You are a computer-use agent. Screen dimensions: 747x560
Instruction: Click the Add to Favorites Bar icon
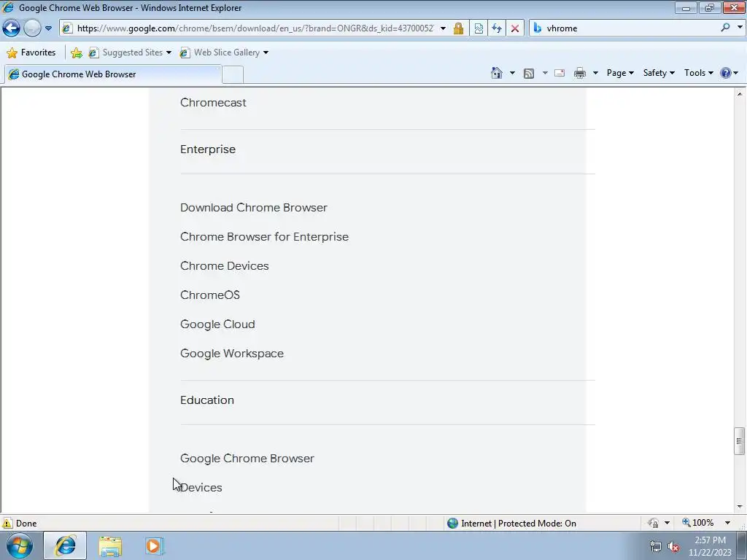click(x=76, y=52)
